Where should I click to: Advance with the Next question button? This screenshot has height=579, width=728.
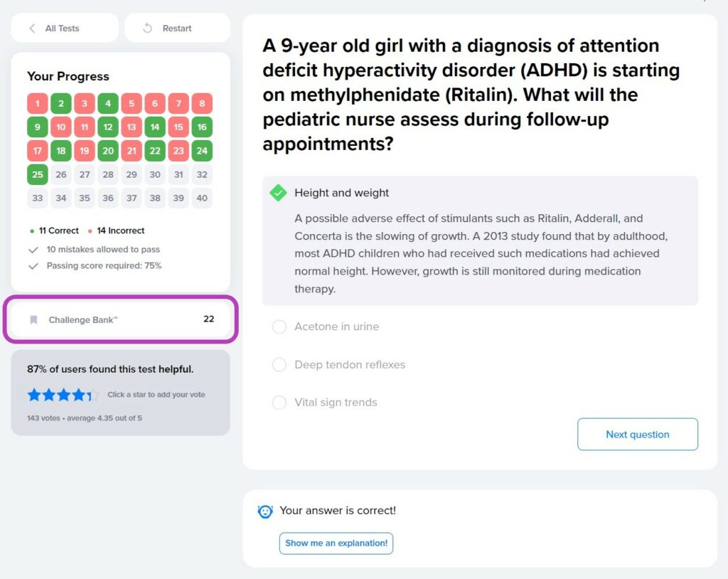coord(637,434)
